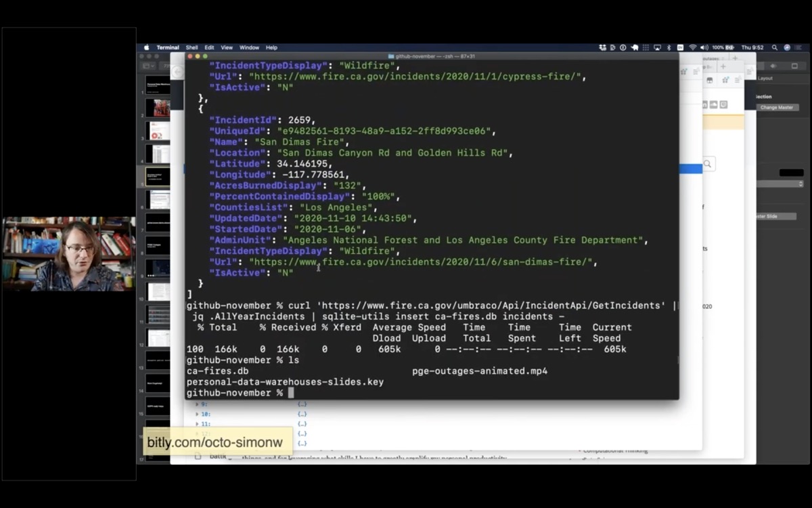812x508 pixels.
Task: Click the StartedDate value 2020-11-06
Action: tap(327, 229)
